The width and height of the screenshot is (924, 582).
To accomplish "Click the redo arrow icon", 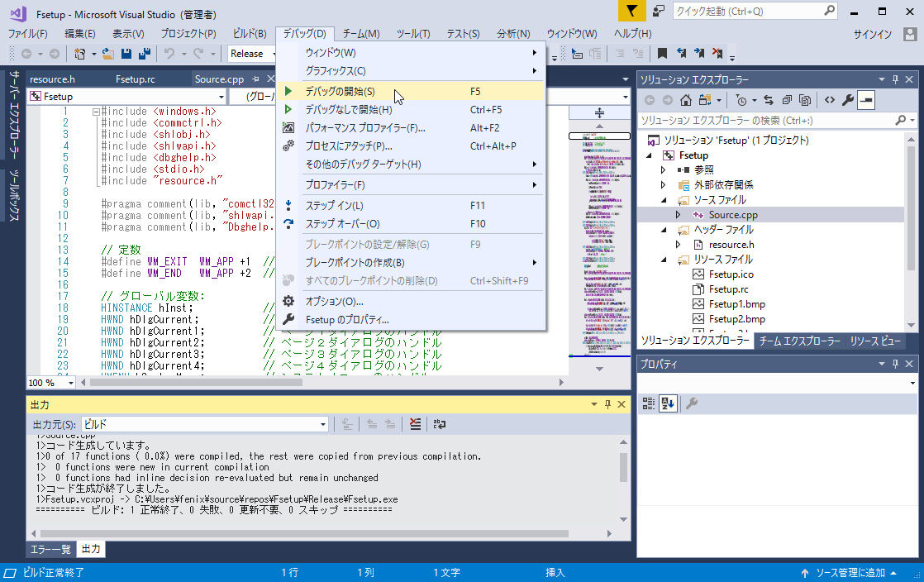I will click(x=198, y=54).
